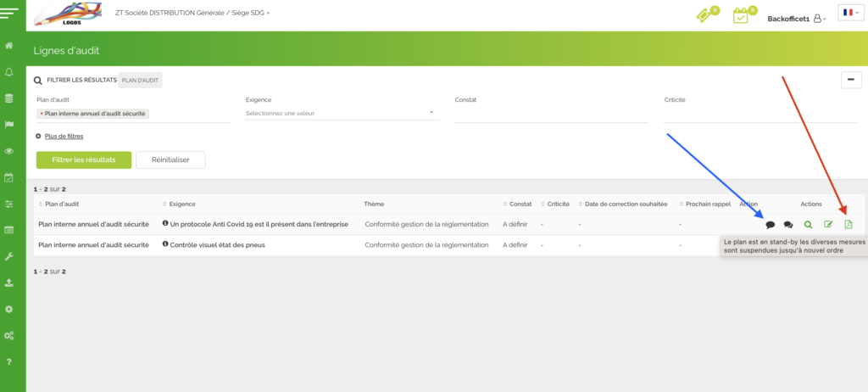This screenshot has height=392, width=868.
Task: Click the wrench icon in left sidebar
Action: tap(9, 255)
